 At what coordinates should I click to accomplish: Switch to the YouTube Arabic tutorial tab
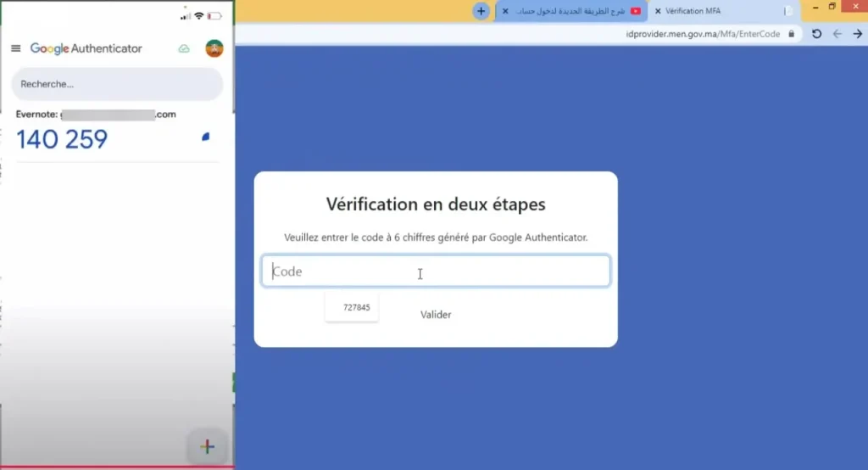pos(570,11)
